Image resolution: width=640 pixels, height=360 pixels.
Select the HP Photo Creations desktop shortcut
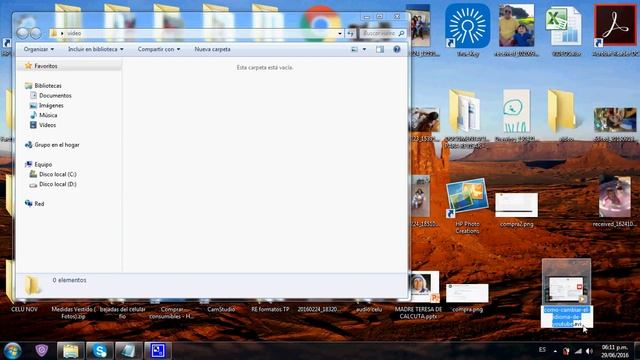point(467,206)
